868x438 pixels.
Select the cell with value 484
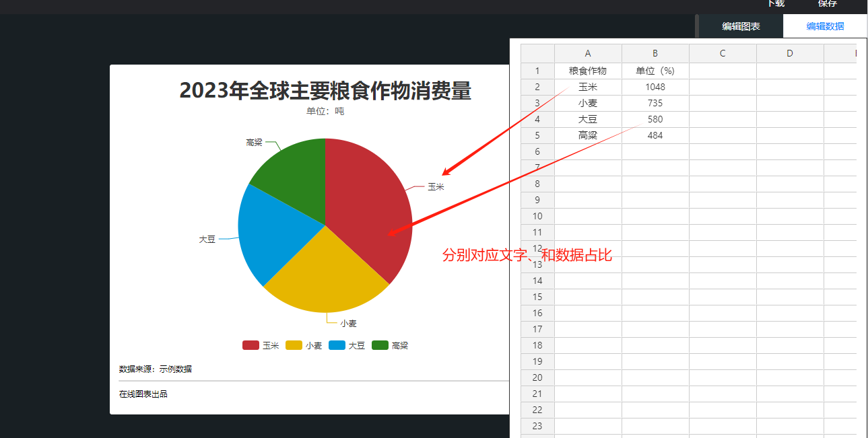(655, 135)
